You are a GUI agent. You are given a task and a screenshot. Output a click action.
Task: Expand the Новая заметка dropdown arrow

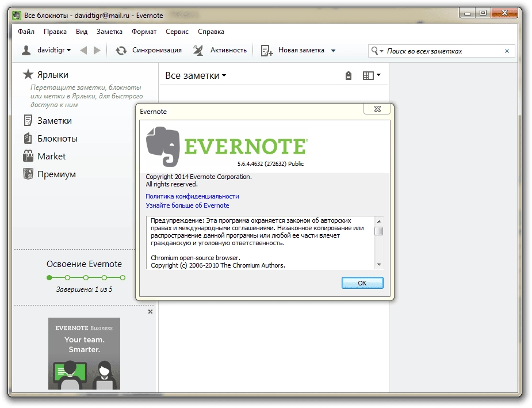(333, 51)
